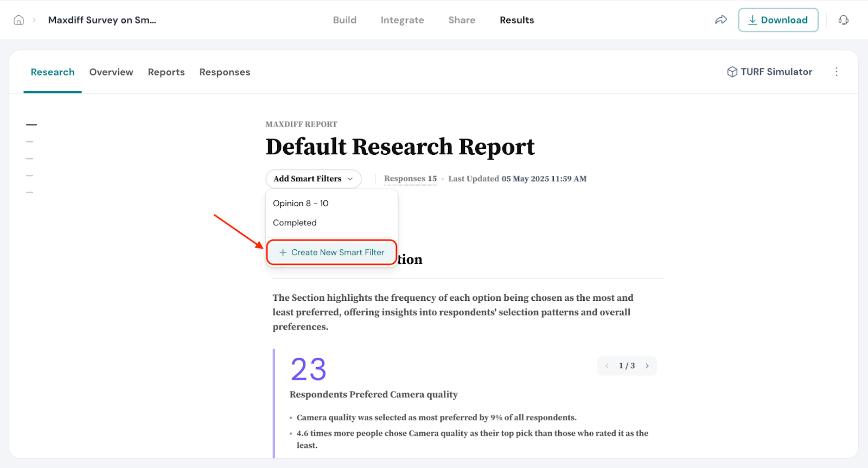Open the three-dot more options menu
Image resolution: width=868 pixels, height=468 pixels.
836,72
